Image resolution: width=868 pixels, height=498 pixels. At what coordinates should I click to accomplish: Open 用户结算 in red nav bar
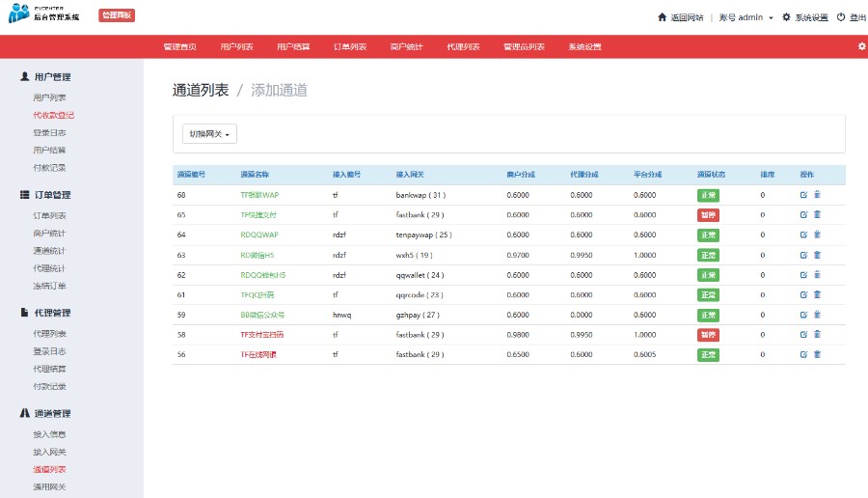tap(293, 46)
